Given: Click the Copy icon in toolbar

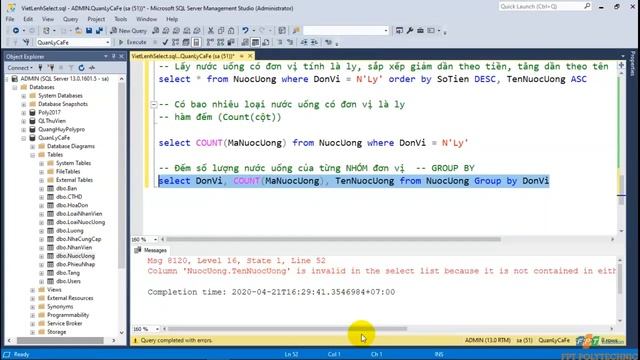Looking at the screenshot, I should pyautogui.click(x=221, y=31).
